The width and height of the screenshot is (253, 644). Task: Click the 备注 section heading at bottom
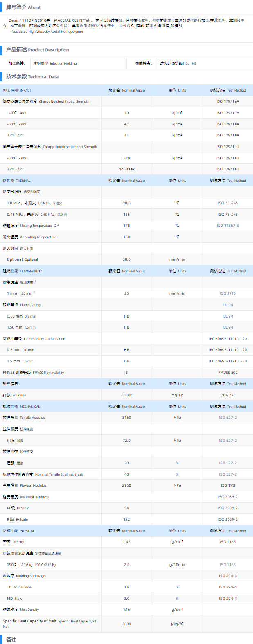coord(11,640)
